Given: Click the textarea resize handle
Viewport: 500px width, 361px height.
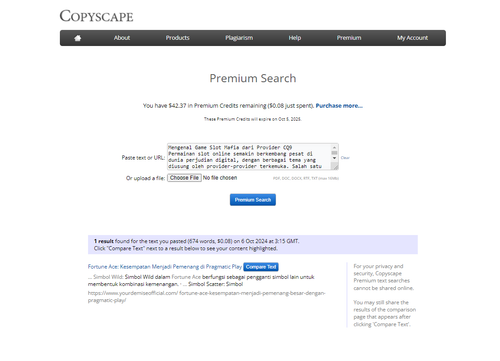Looking at the screenshot, I should pyautogui.click(x=335, y=167).
